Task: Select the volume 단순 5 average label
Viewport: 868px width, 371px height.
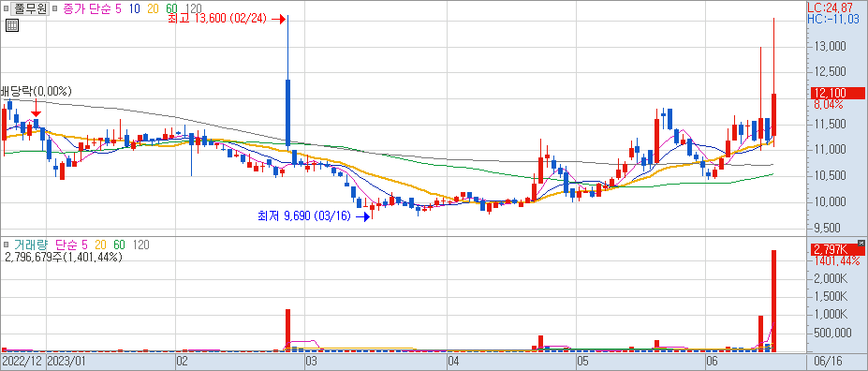Action: coord(71,245)
